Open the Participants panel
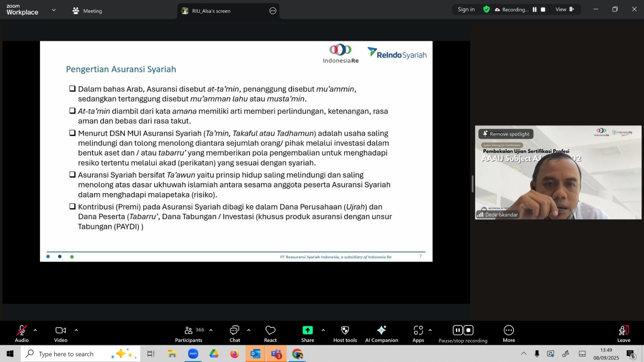This screenshot has height=362, width=644. (189, 333)
